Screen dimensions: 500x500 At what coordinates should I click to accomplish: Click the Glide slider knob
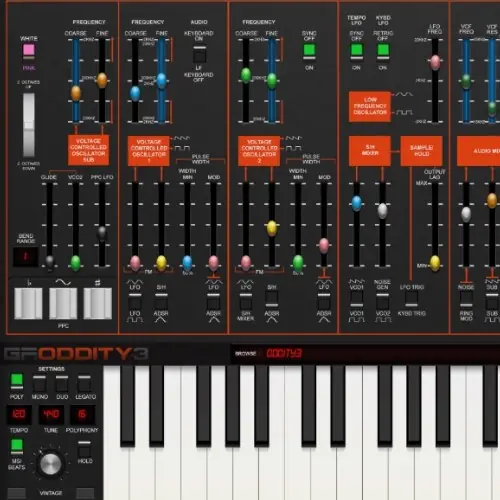[49, 261]
